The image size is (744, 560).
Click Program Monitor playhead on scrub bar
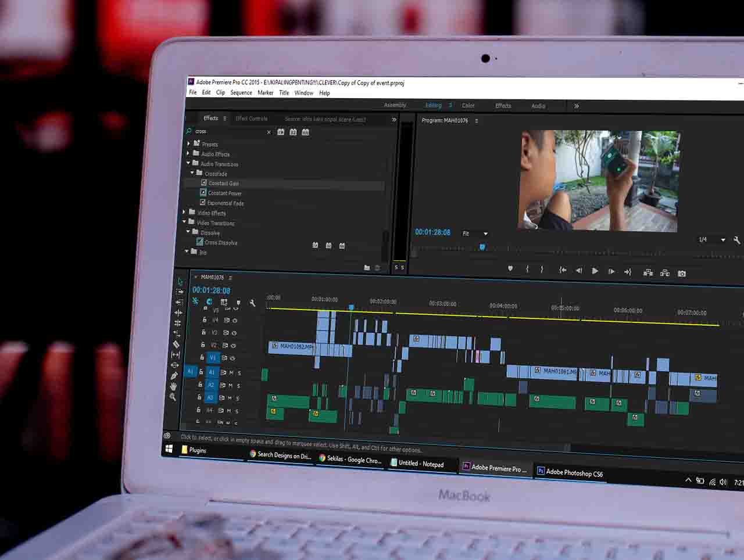pos(482,247)
